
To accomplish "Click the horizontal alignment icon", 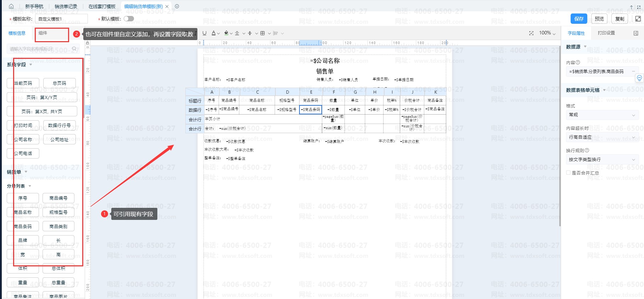I will click(x=237, y=33).
